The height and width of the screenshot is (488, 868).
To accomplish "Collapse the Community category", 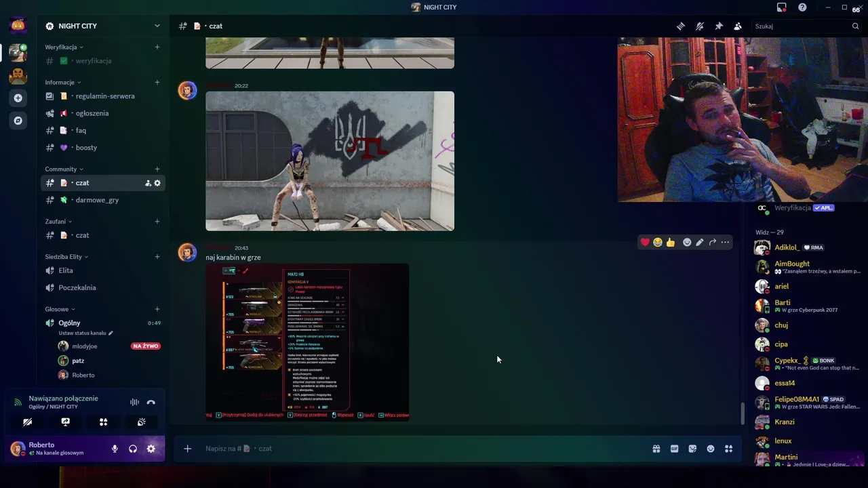I will [64, 169].
